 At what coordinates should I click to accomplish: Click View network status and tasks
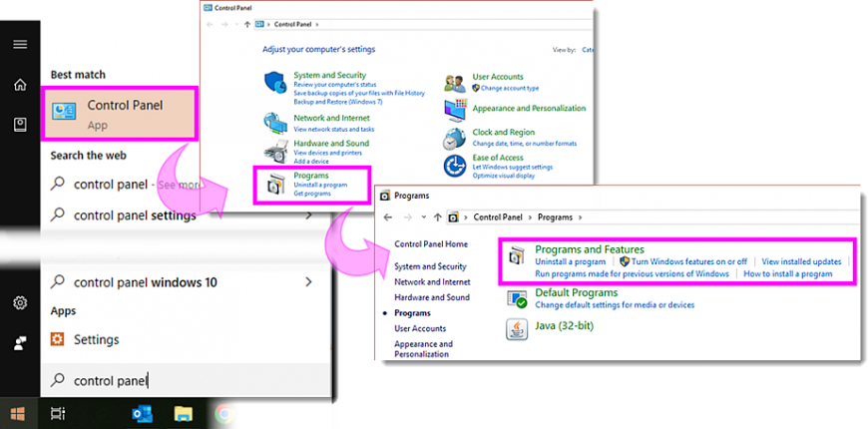pyautogui.click(x=334, y=129)
